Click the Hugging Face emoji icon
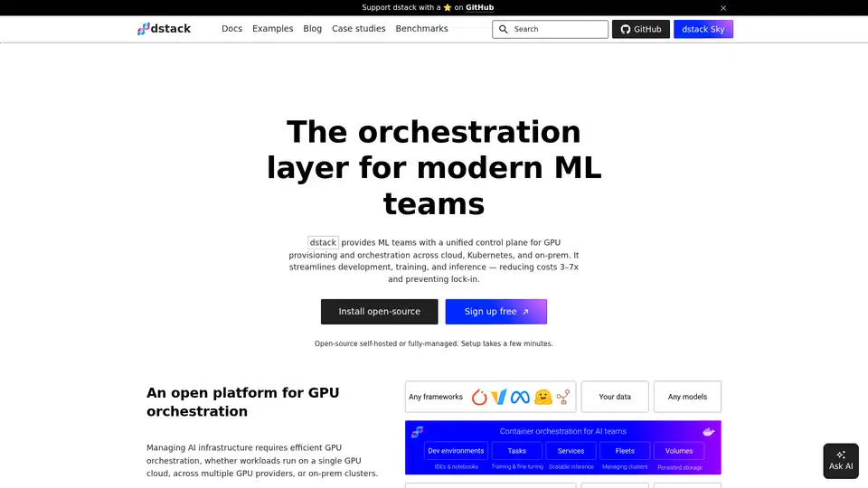 pos(542,397)
